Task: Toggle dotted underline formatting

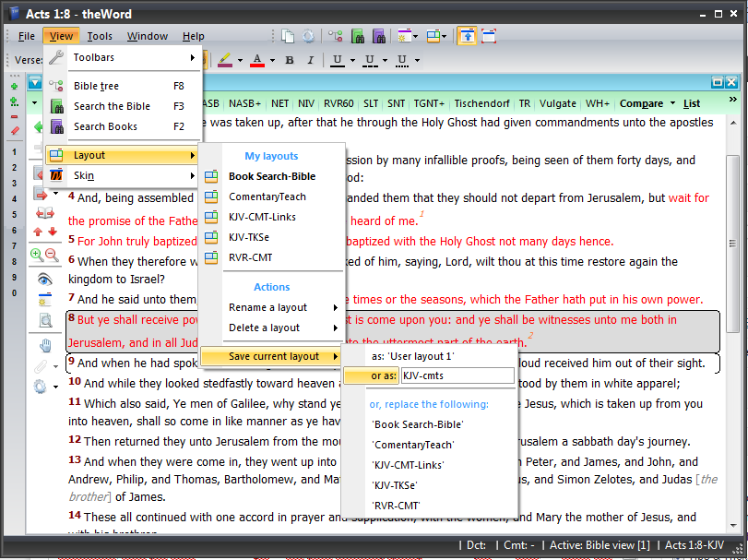Action: tap(401, 60)
